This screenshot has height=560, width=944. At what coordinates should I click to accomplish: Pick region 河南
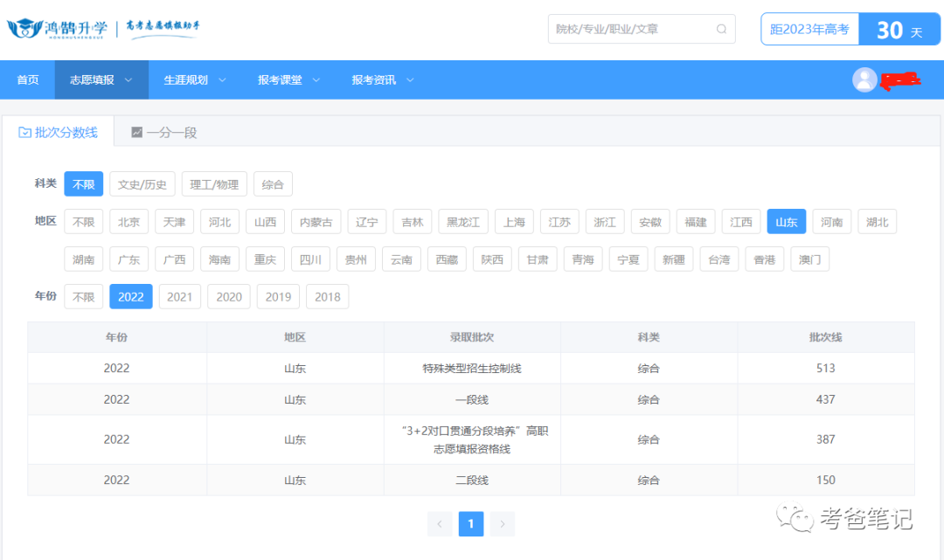832,222
